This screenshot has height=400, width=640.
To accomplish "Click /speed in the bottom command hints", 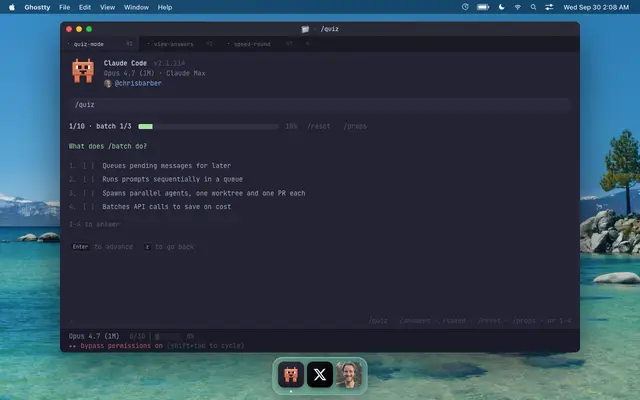I will [454, 321].
